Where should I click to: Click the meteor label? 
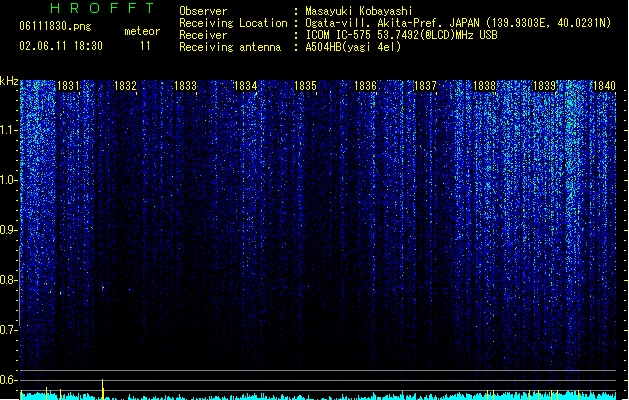coord(142,31)
